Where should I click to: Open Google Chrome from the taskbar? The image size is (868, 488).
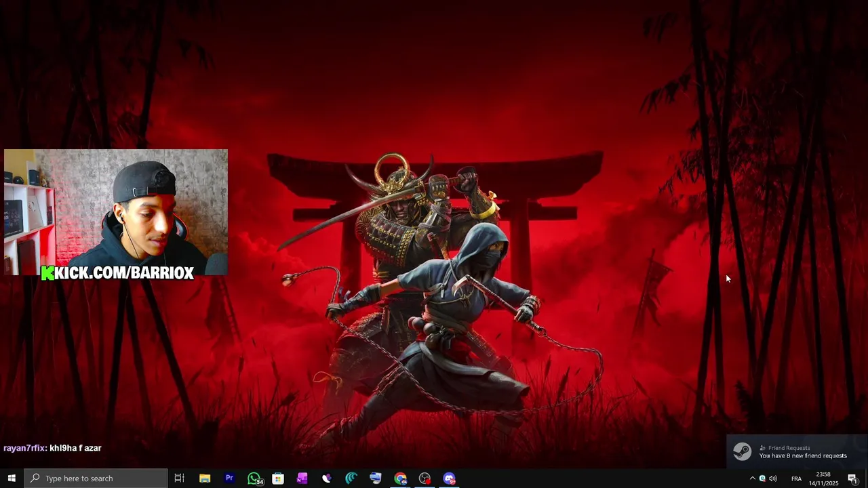coord(400,479)
